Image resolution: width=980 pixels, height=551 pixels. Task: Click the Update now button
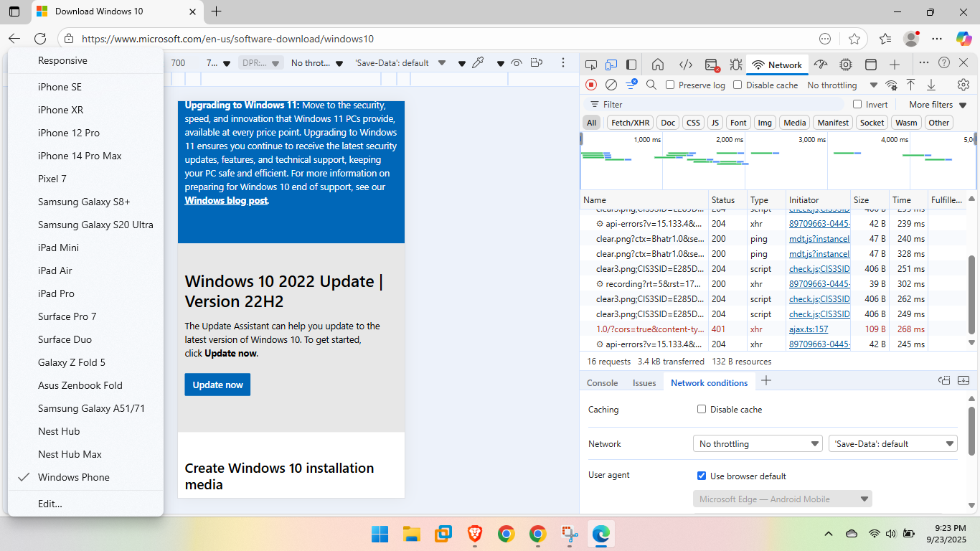(x=217, y=385)
